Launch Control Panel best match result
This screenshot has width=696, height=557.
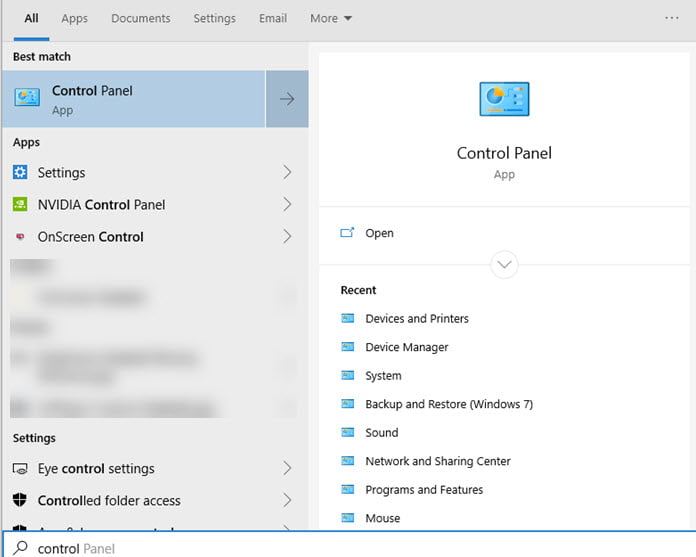[134, 99]
